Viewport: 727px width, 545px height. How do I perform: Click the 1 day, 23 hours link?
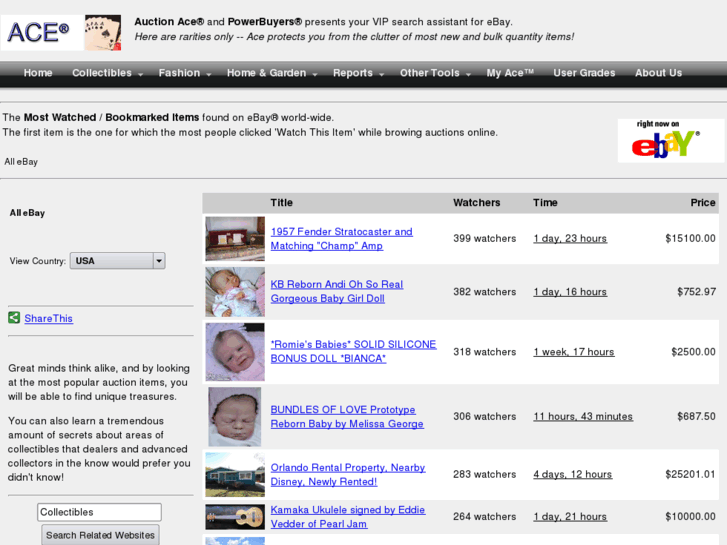[x=570, y=238]
